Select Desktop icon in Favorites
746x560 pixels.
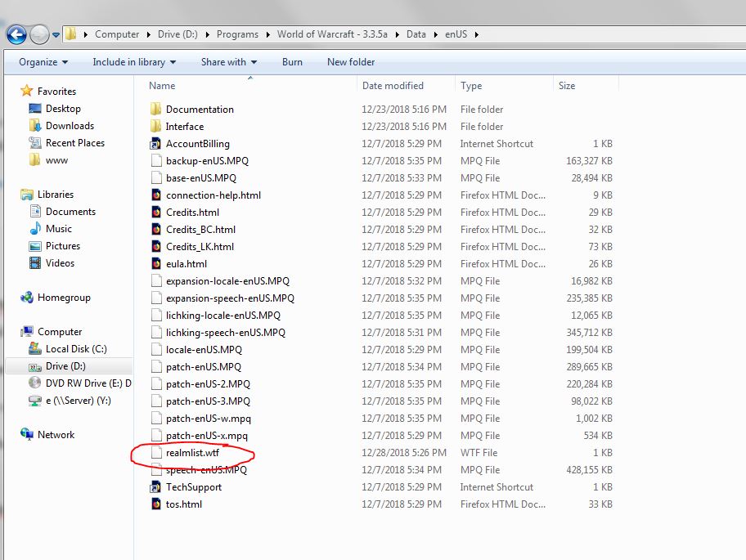coord(35,109)
